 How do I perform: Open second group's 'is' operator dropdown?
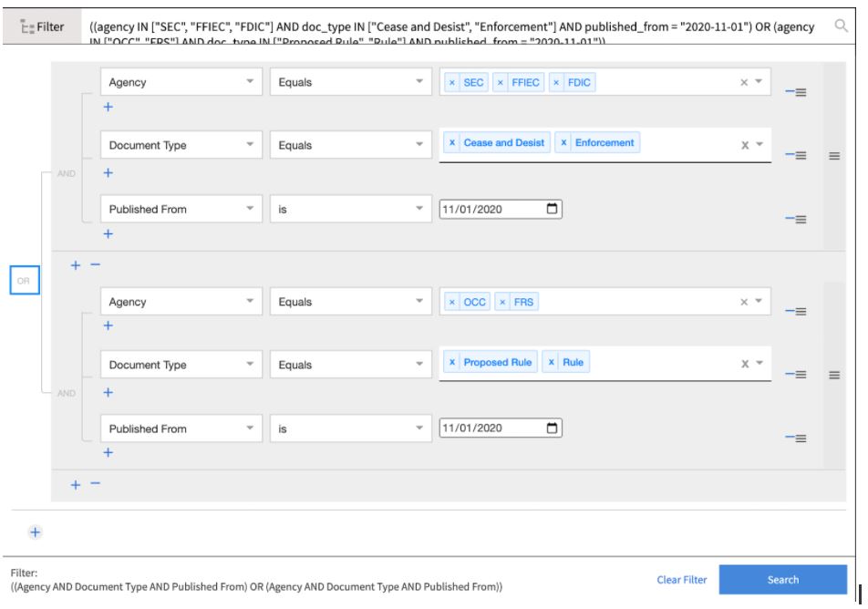pos(350,428)
